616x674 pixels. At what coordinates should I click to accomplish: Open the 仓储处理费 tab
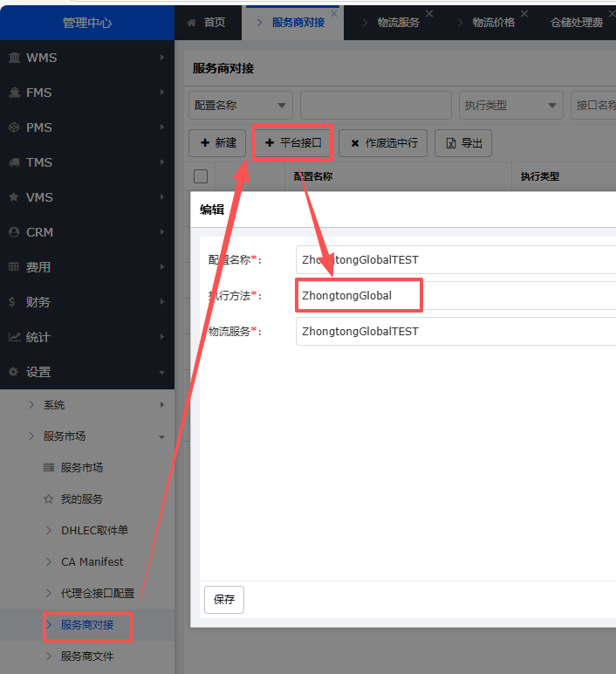(x=577, y=23)
